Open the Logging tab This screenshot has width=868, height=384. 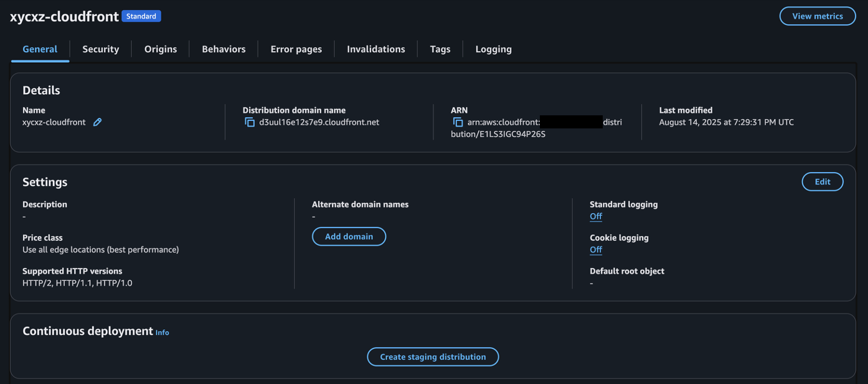pyautogui.click(x=493, y=49)
